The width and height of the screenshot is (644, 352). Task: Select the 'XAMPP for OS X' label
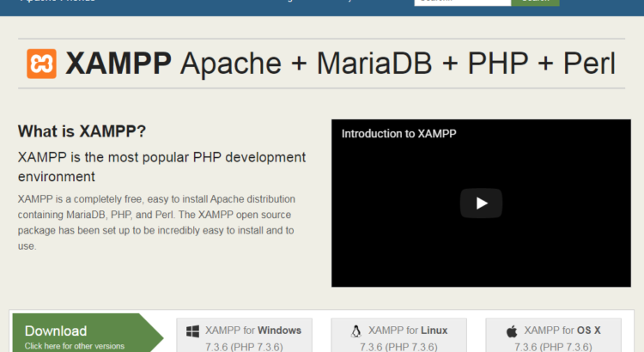pos(562,331)
